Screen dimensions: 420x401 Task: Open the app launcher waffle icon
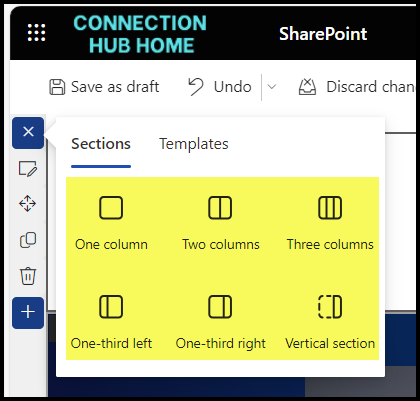tap(36, 33)
